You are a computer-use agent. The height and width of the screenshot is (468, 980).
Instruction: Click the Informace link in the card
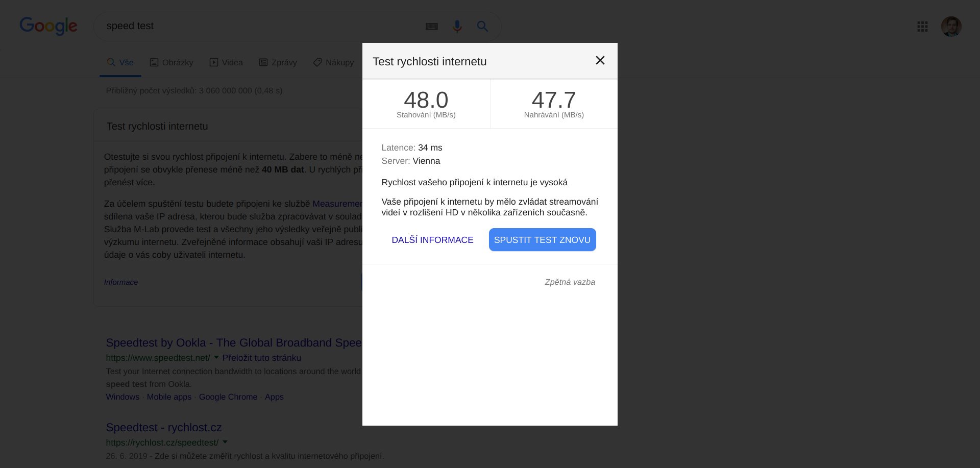click(x=121, y=282)
